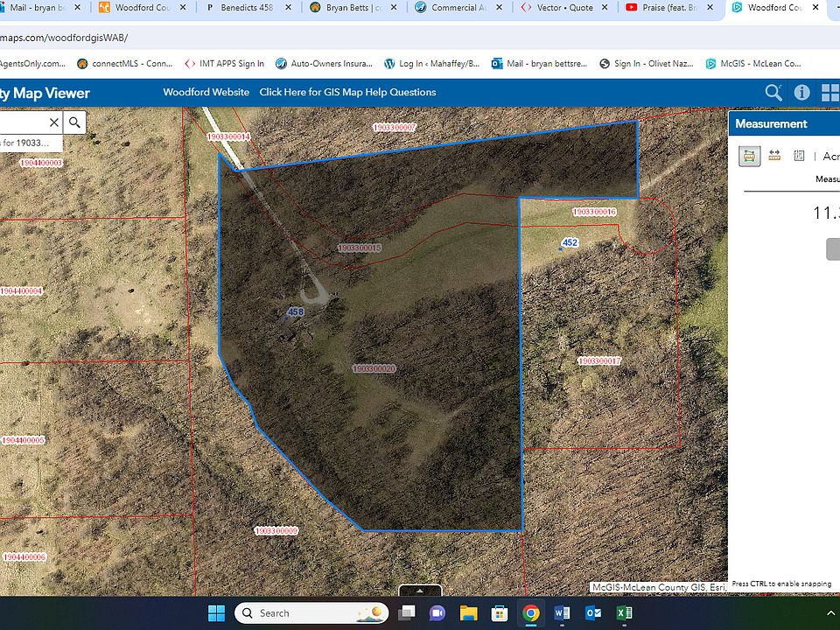Expand the bottom attribute table arrow

click(x=419, y=591)
